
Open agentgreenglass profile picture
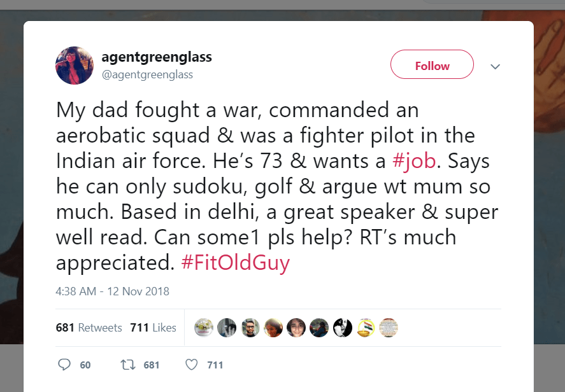pos(75,66)
